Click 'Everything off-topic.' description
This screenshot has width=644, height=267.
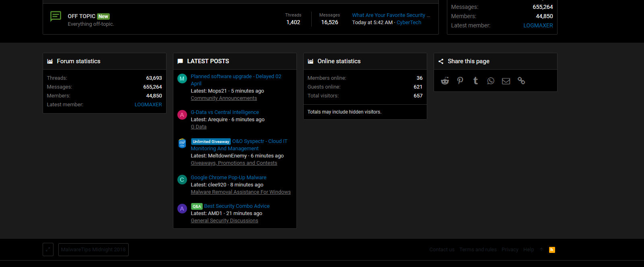point(91,24)
